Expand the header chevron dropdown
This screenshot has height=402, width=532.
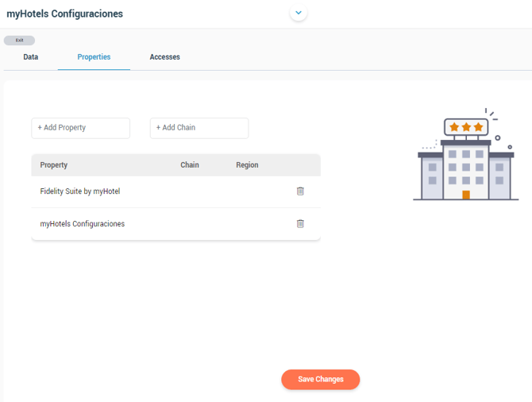[x=299, y=13]
